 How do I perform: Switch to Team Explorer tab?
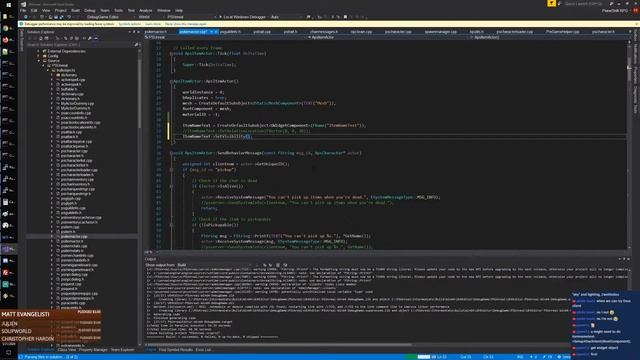click(122, 350)
